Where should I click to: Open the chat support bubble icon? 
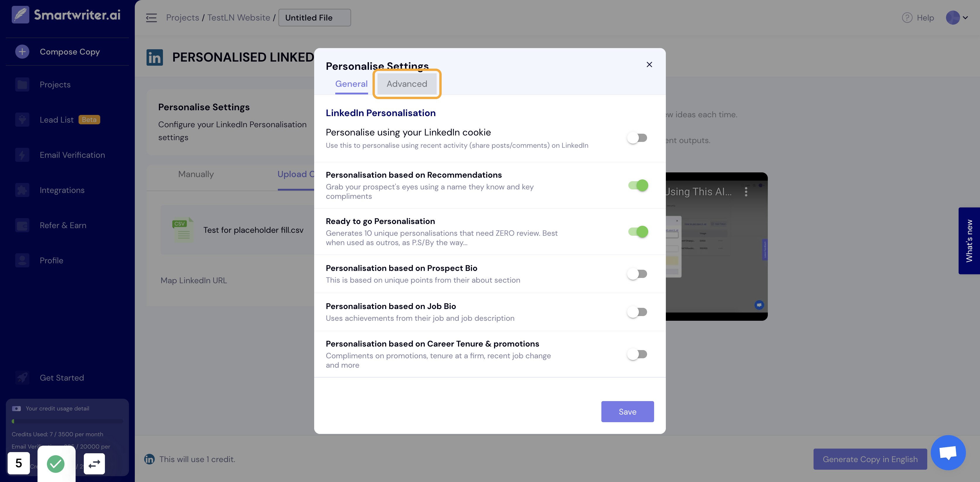click(948, 453)
